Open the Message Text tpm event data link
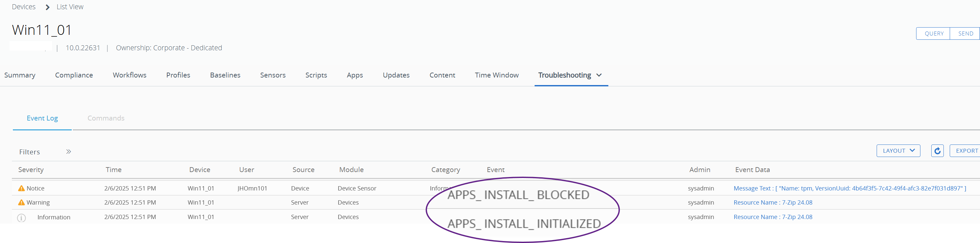980x243 pixels. point(849,188)
